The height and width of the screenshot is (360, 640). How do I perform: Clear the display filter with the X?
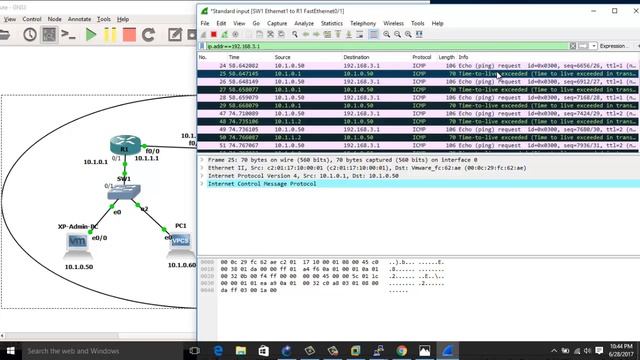pyautogui.click(x=573, y=46)
